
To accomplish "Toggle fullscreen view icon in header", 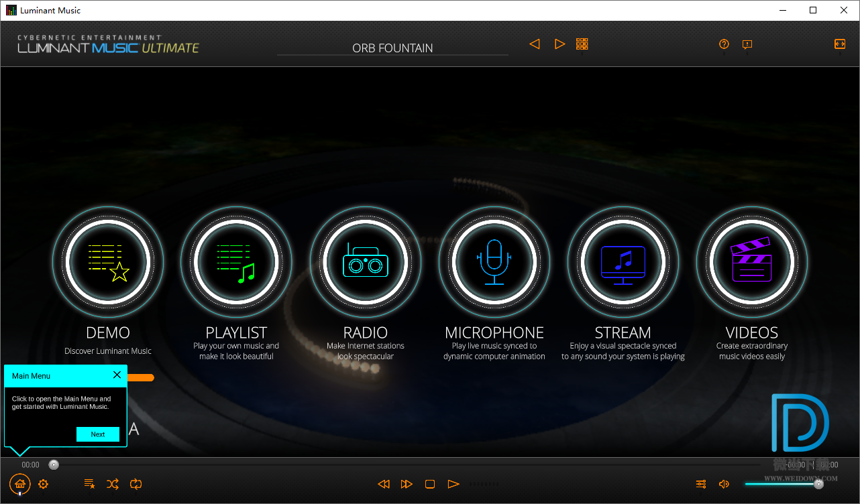I will [840, 44].
